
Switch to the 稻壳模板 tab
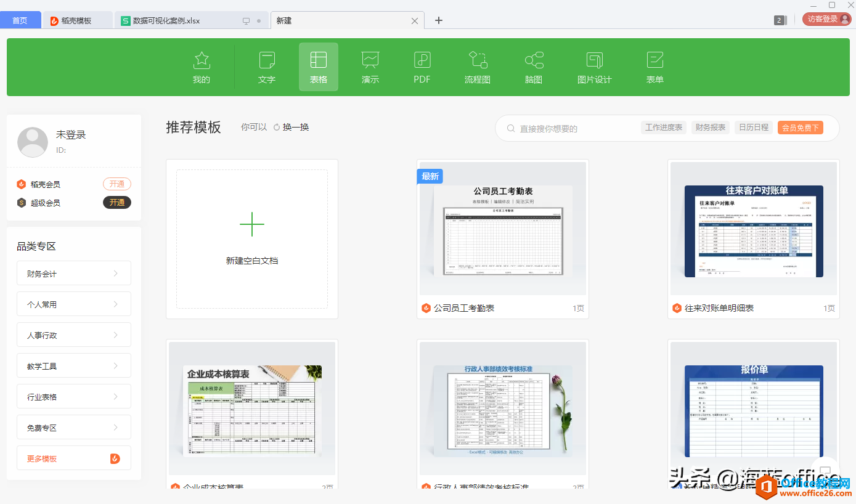coord(78,20)
